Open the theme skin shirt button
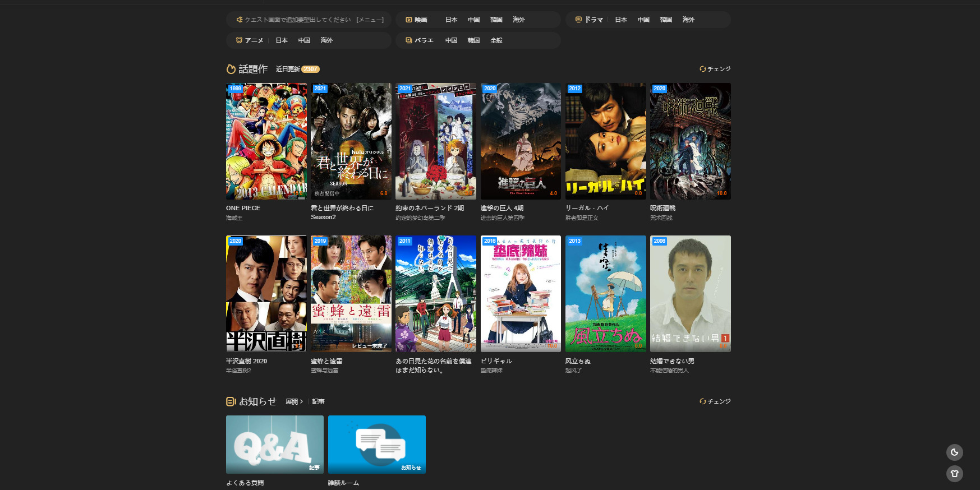This screenshot has height=490, width=980. tap(955, 474)
